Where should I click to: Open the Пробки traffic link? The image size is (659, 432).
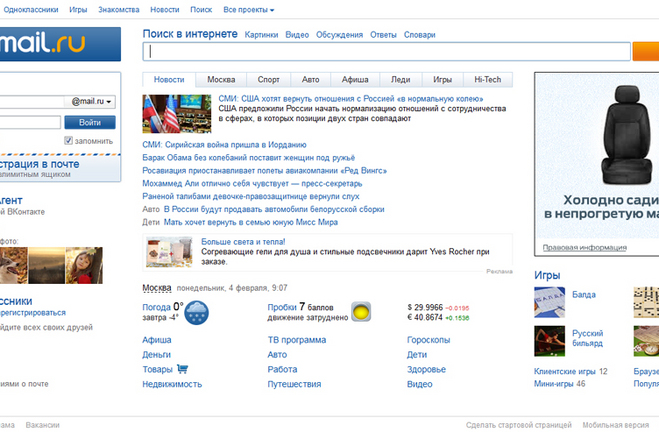(x=282, y=307)
